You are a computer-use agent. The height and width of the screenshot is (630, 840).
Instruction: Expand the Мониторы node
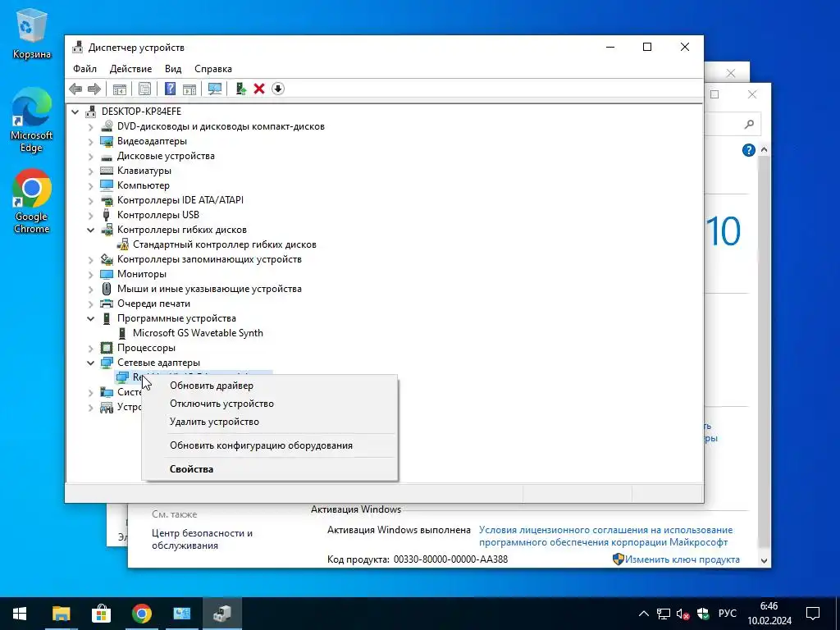pos(90,274)
